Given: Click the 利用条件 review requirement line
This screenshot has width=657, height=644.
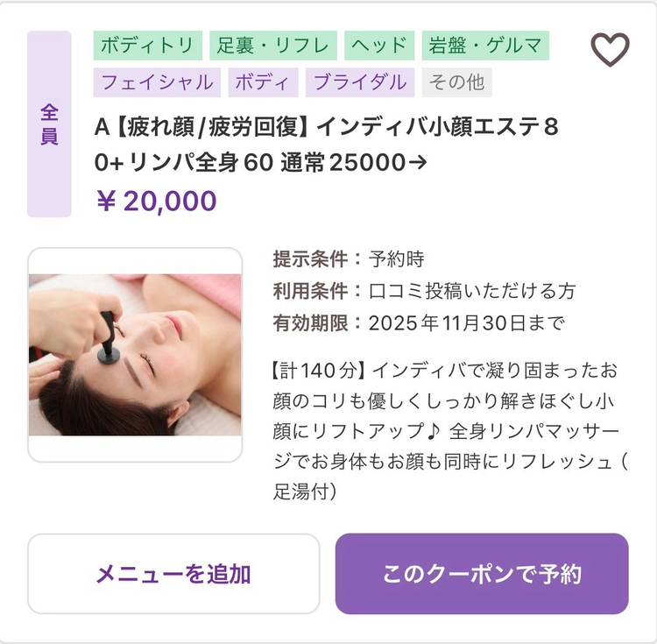Looking at the screenshot, I should 424,291.
